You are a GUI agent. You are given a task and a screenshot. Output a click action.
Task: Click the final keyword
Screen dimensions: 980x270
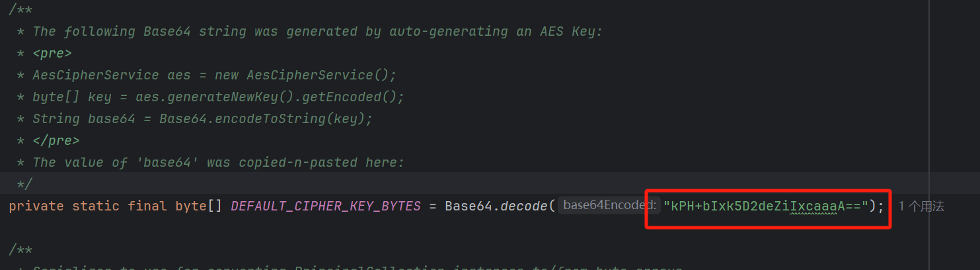147,206
